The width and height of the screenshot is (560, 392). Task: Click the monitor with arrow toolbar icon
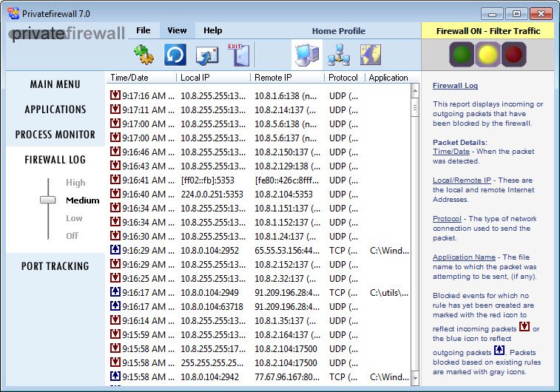pos(207,56)
